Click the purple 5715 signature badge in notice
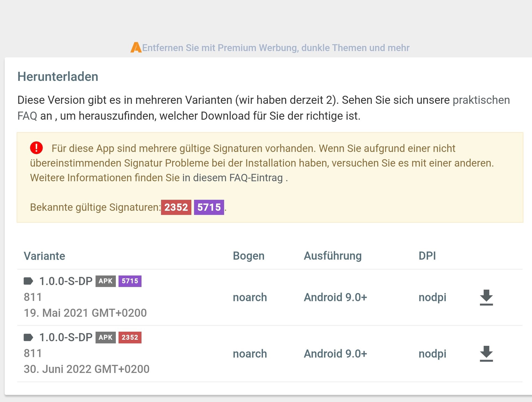 click(x=209, y=207)
